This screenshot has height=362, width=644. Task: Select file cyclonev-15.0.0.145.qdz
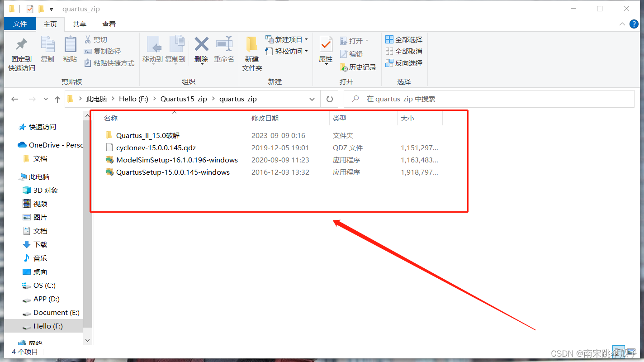[x=151, y=148]
